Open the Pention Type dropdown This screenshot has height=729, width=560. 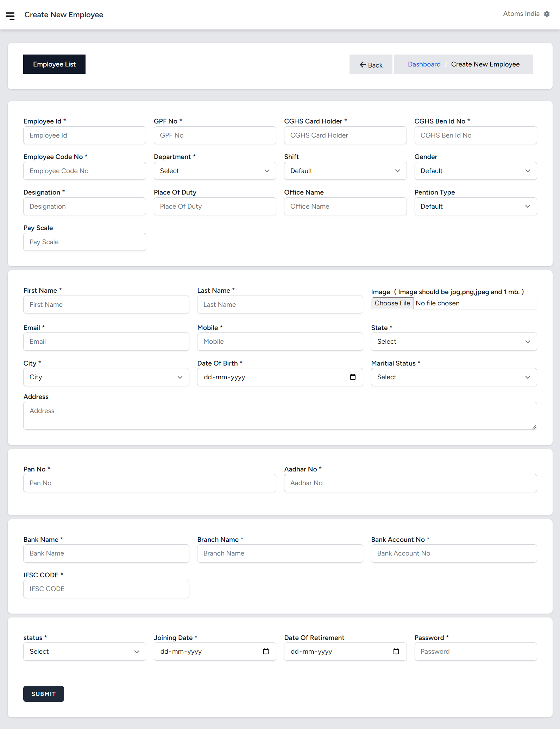click(x=475, y=207)
